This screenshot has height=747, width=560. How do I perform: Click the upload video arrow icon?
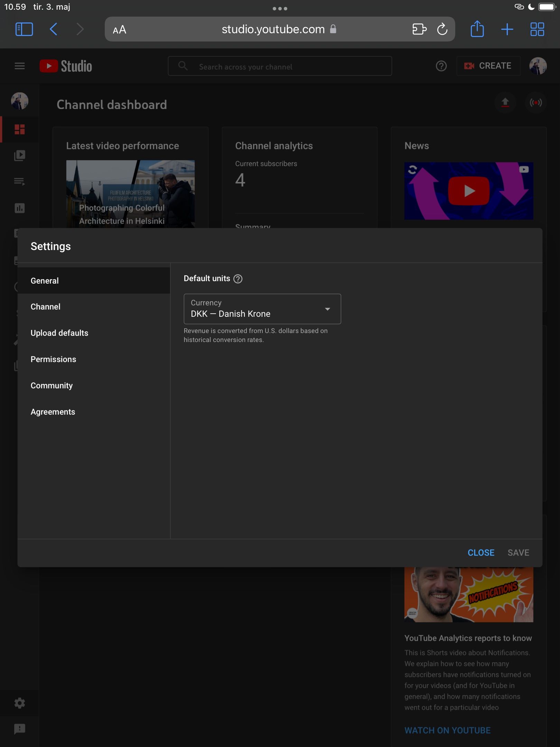[x=505, y=103]
